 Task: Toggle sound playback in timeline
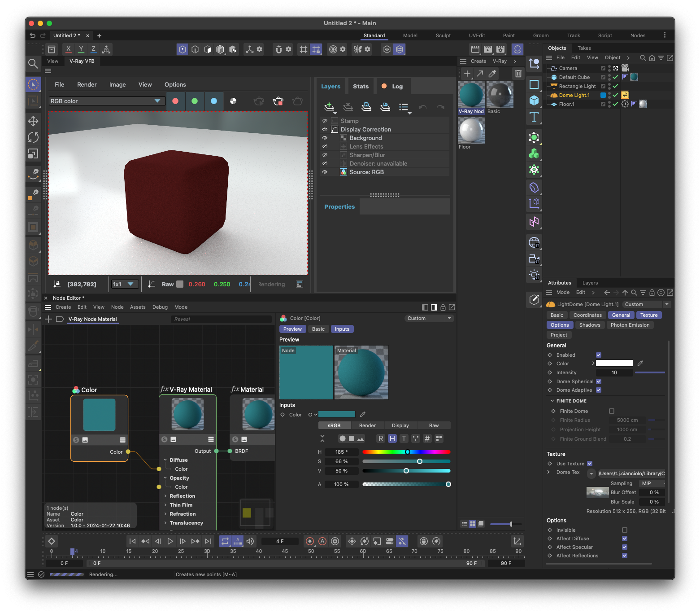pos(250,541)
